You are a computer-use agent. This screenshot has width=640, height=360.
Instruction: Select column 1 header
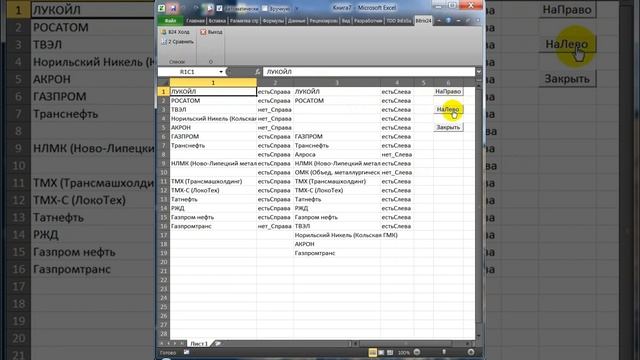coord(213,83)
